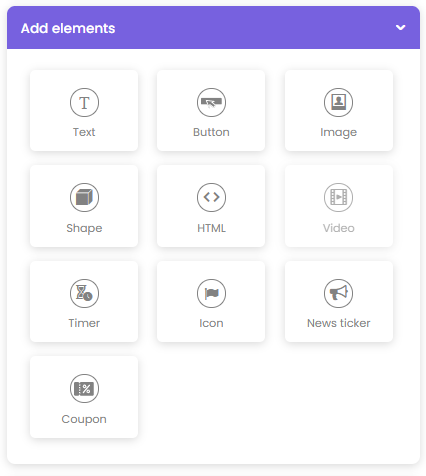Click the "Text" label
Screen dimensions: 426x476
(x=84, y=132)
